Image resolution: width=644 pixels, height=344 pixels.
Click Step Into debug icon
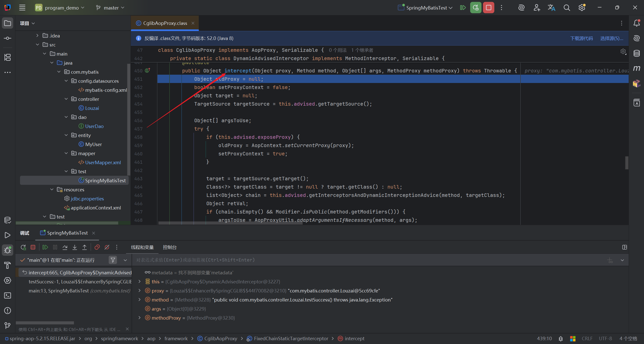coord(75,247)
